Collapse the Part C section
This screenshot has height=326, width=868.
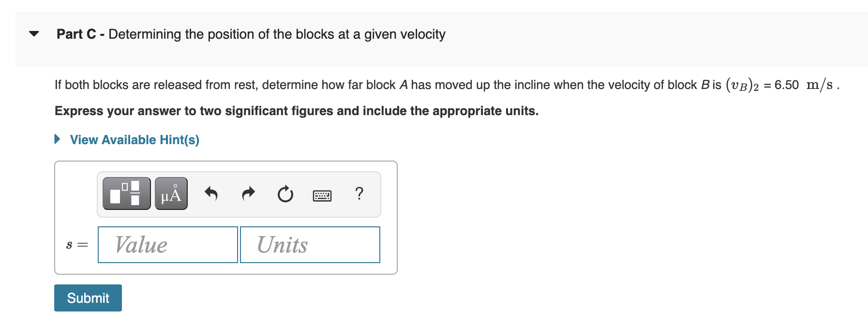coord(35,33)
